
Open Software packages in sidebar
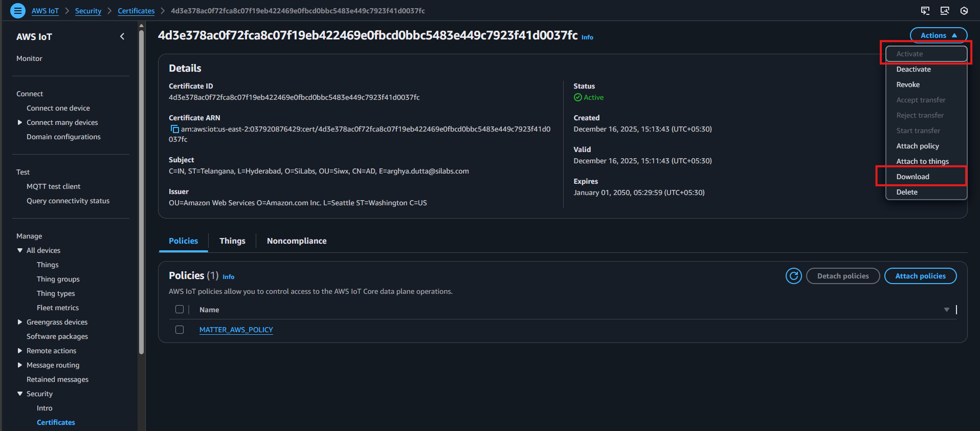pos(57,336)
